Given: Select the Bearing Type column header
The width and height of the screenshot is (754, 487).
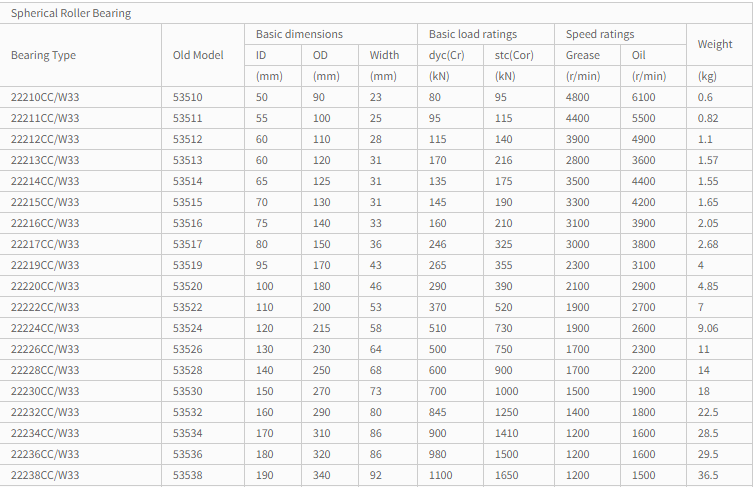Looking at the screenshot, I should click(x=43, y=55).
